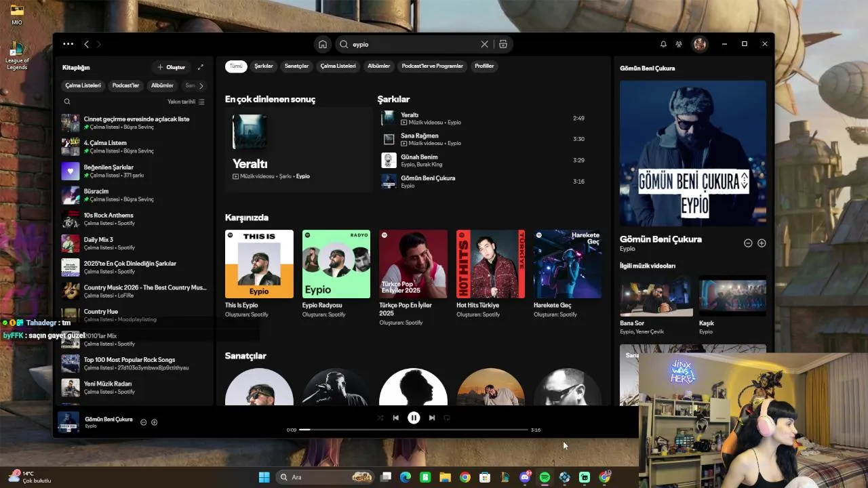Viewport: 868px width, 488px height.
Task: Open the Bana Sor related music video
Action: point(656,304)
